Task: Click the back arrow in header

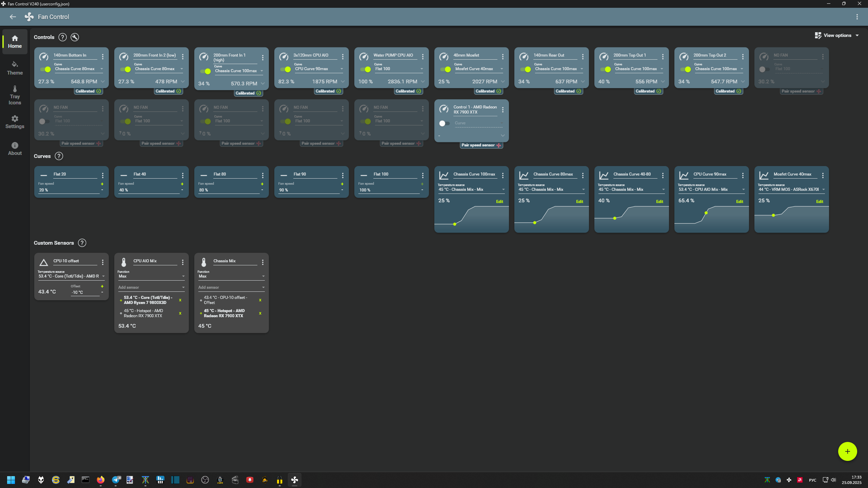Action: (13, 17)
